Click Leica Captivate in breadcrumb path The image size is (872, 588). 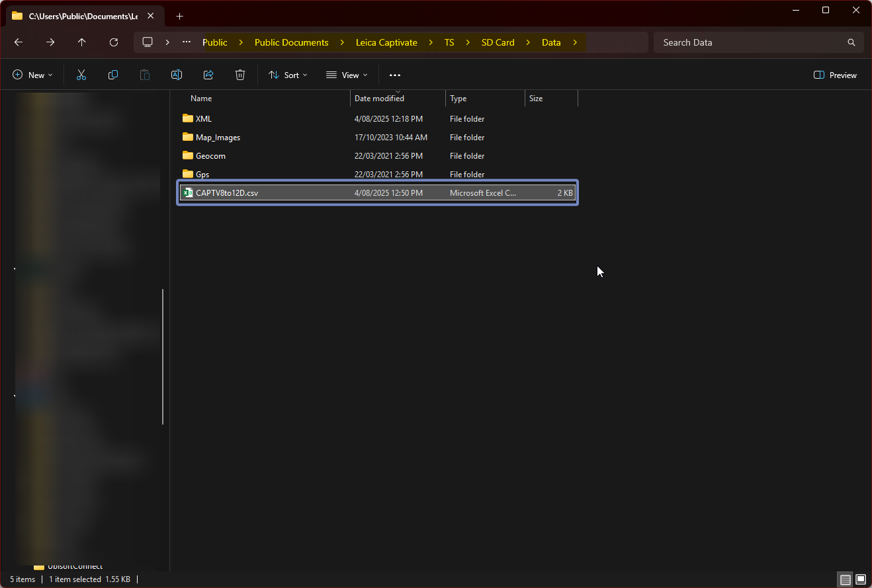point(386,42)
